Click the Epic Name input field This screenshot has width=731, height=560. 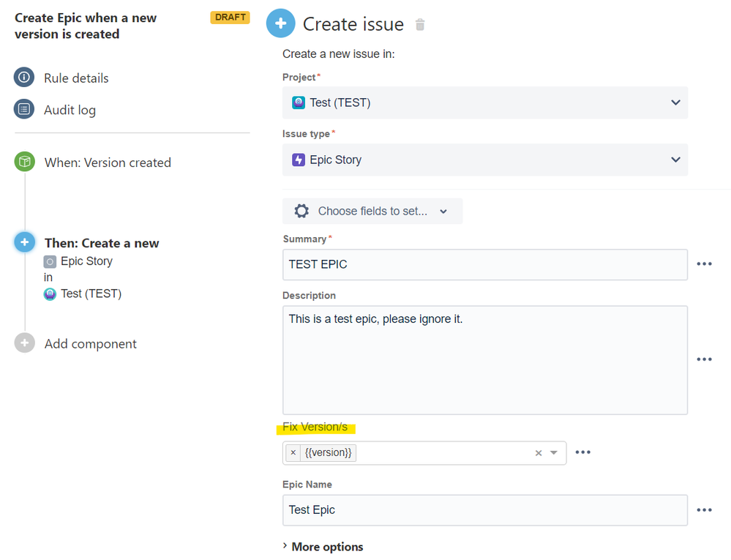[x=485, y=510]
